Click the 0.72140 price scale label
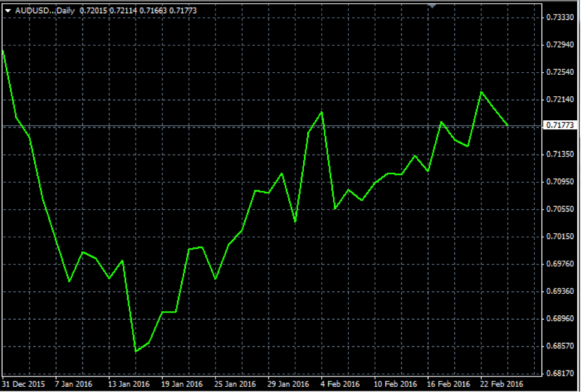 tap(561, 99)
